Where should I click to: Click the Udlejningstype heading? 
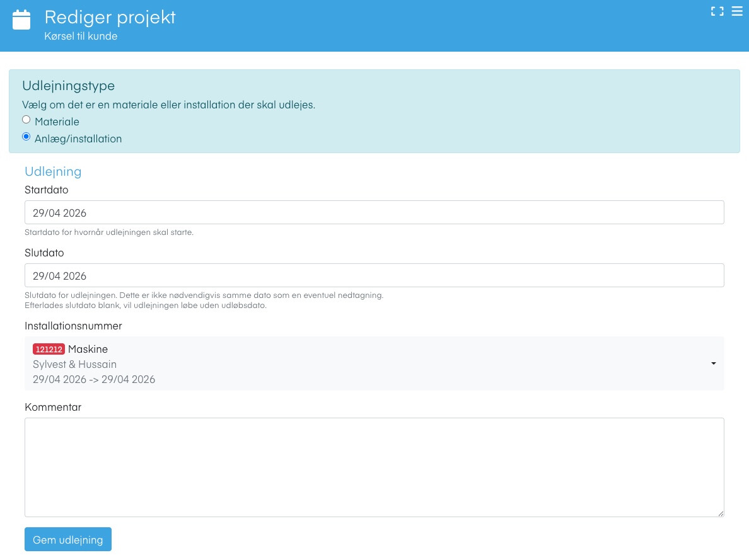[x=68, y=86]
